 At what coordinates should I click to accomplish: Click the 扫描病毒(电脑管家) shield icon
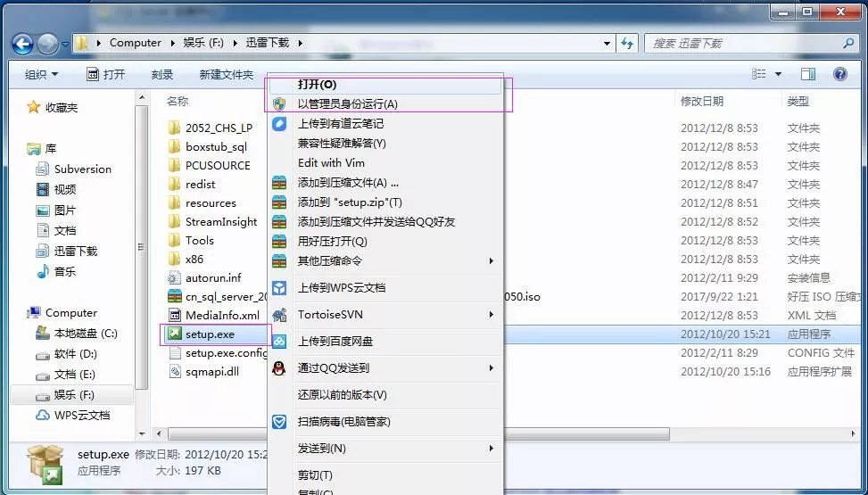[x=279, y=422]
